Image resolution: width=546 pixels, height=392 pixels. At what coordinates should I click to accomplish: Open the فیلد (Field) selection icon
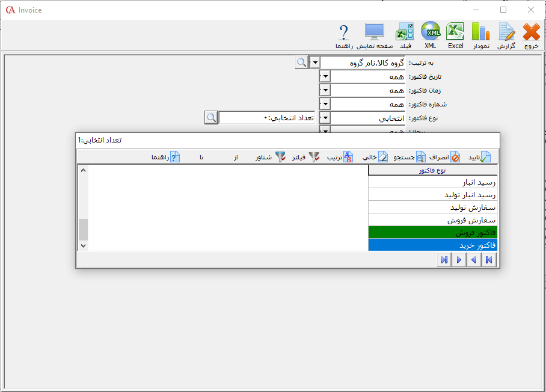pyautogui.click(x=405, y=33)
